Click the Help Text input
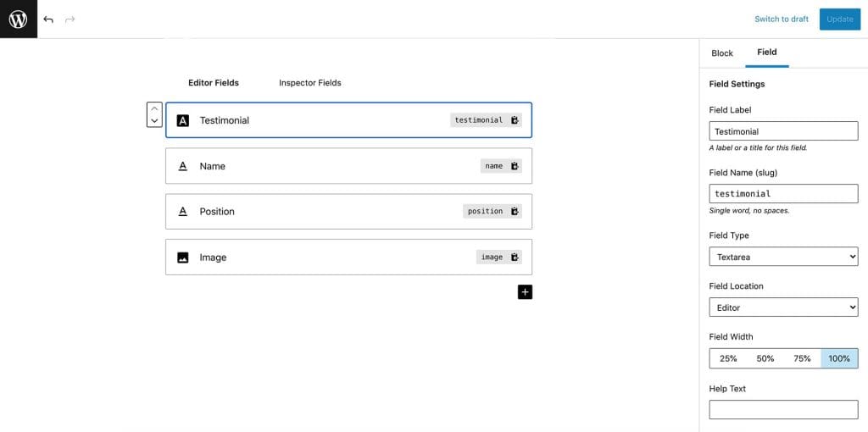This screenshot has height=432, width=868. (783, 409)
